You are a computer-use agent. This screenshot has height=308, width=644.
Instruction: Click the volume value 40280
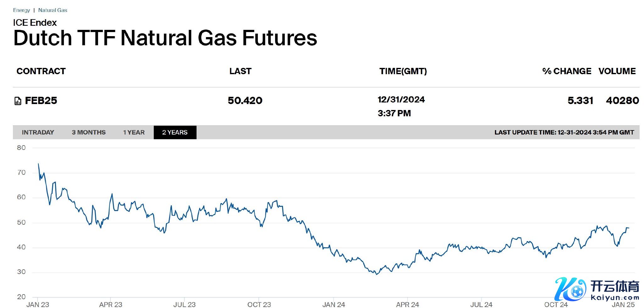pos(622,101)
